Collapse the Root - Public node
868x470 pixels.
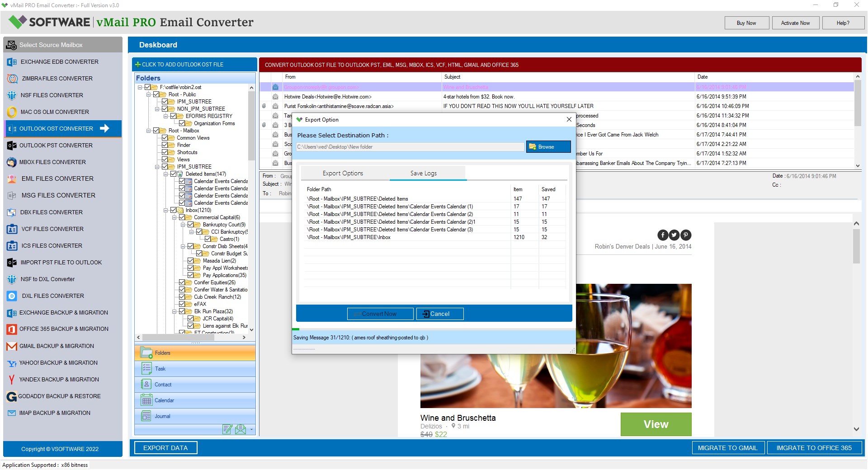click(149, 94)
